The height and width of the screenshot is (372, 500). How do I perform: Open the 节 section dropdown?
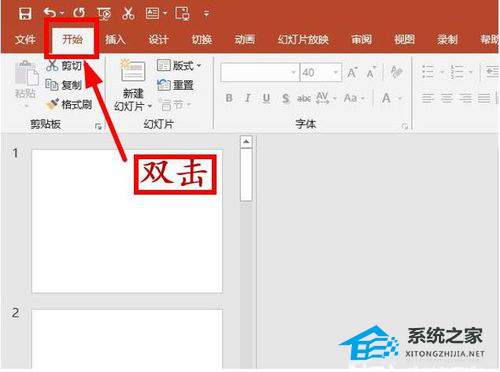[x=175, y=105]
